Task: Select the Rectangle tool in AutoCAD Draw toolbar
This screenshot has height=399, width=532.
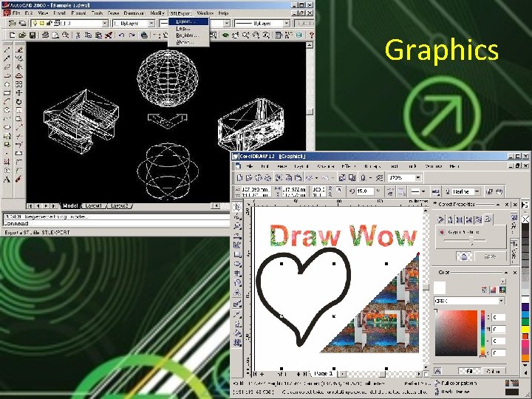Action: tap(7, 93)
